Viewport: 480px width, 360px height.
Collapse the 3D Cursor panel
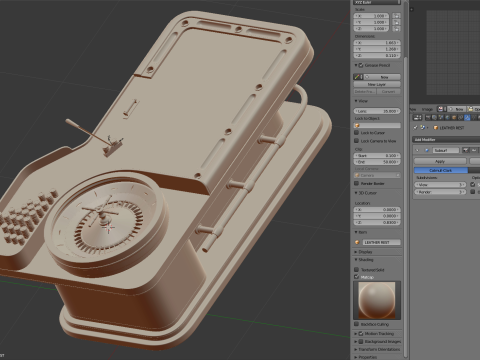pyautogui.click(x=356, y=193)
